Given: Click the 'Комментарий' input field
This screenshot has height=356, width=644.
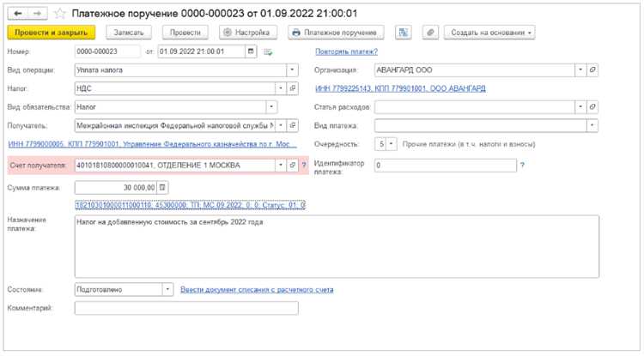Looking at the screenshot, I should click(x=186, y=309).
